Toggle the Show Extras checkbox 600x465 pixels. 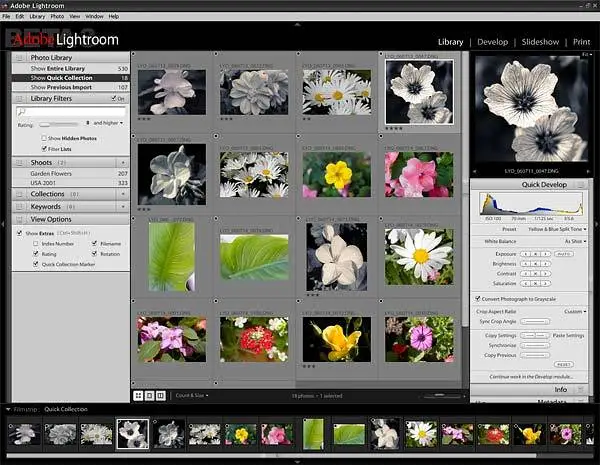[x=20, y=233]
